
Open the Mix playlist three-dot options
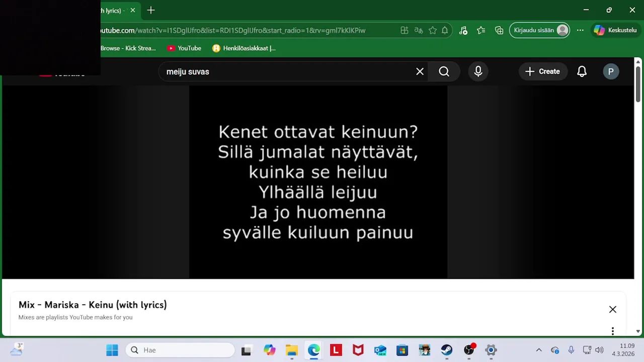612,331
